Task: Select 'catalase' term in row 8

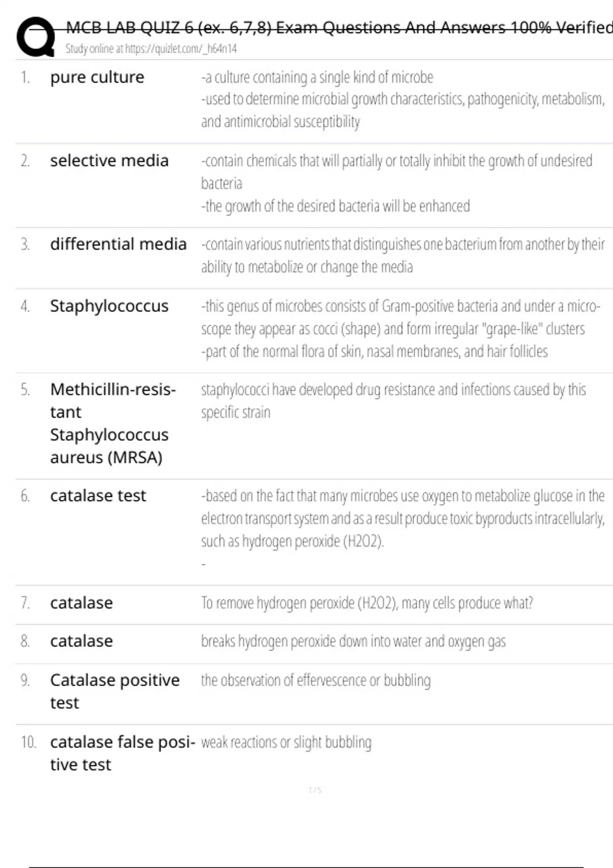Action: point(81,641)
